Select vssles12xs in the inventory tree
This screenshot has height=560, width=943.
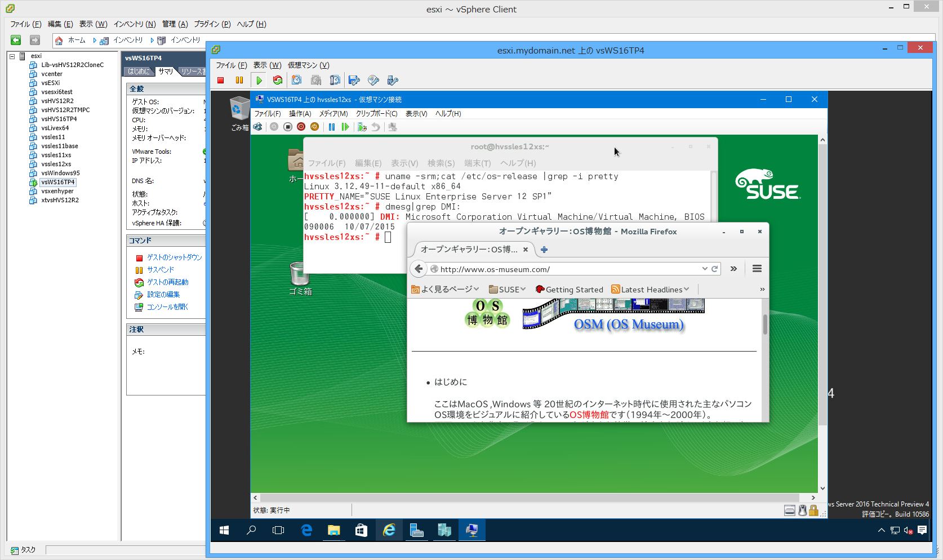56,164
